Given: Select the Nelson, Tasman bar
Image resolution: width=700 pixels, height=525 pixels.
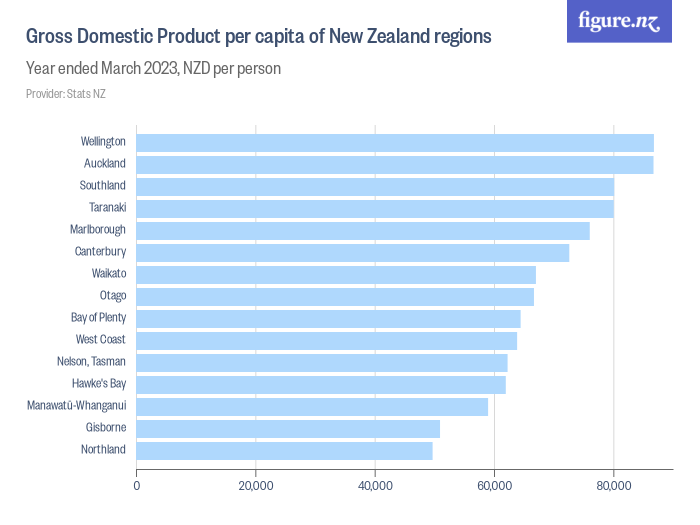Looking at the screenshot, I should tap(321, 362).
